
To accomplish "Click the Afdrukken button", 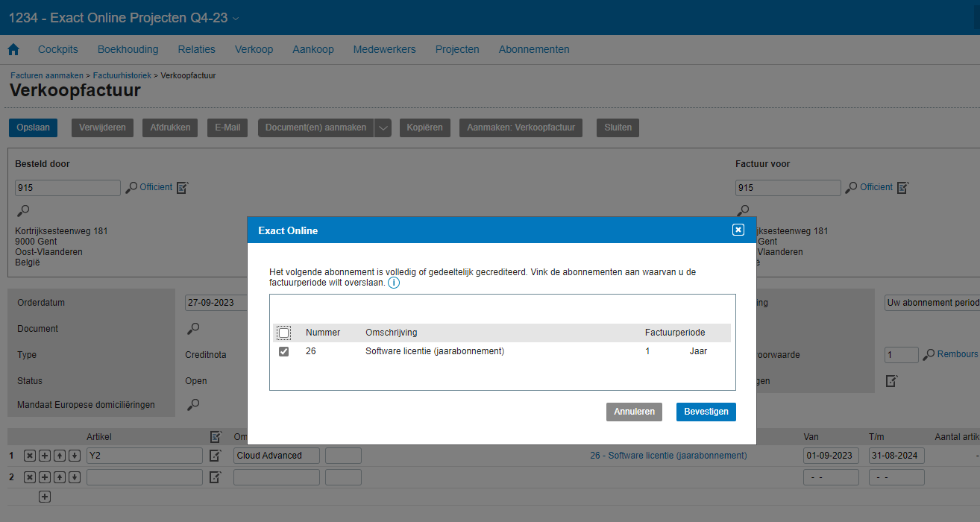I will pos(170,128).
